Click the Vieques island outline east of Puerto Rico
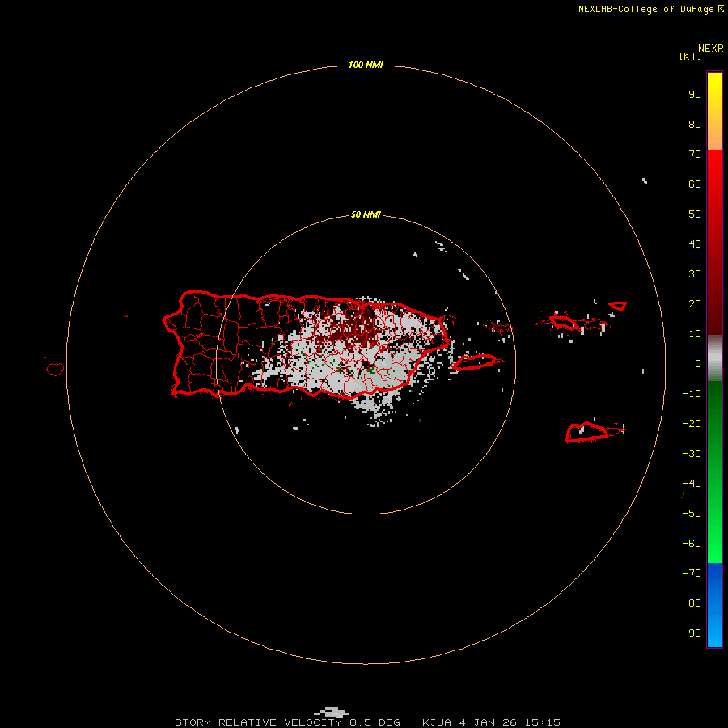This screenshot has height=728, width=728. tap(475, 362)
